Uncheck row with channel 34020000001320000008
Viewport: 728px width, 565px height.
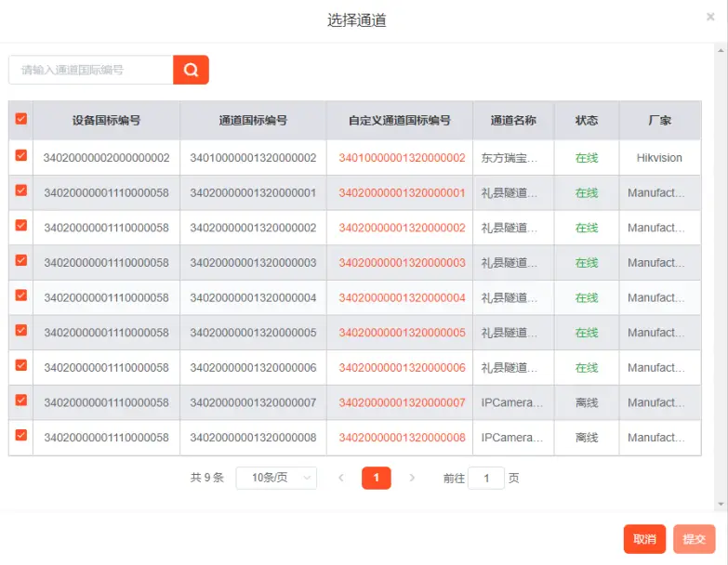point(21,436)
